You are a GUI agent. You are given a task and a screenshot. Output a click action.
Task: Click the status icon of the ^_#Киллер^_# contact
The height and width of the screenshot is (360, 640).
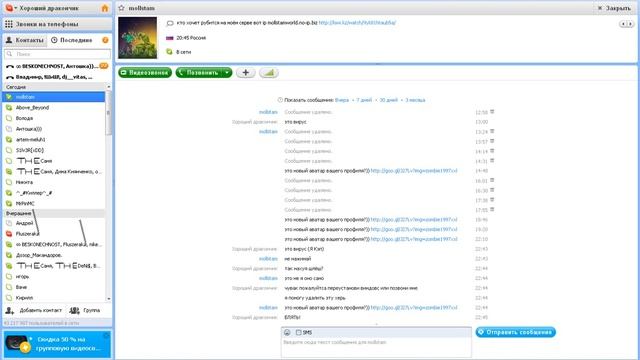pyautogui.click(x=9, y=193)
